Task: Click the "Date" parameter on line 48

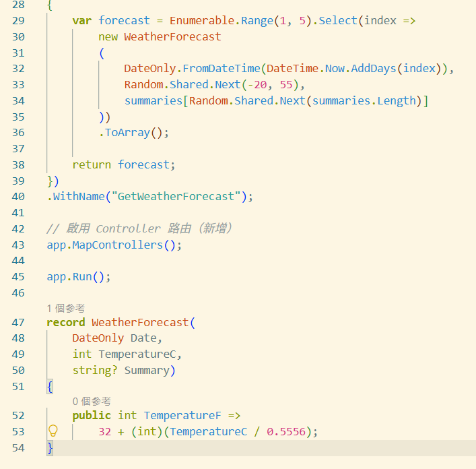Action: pos(143,338)
